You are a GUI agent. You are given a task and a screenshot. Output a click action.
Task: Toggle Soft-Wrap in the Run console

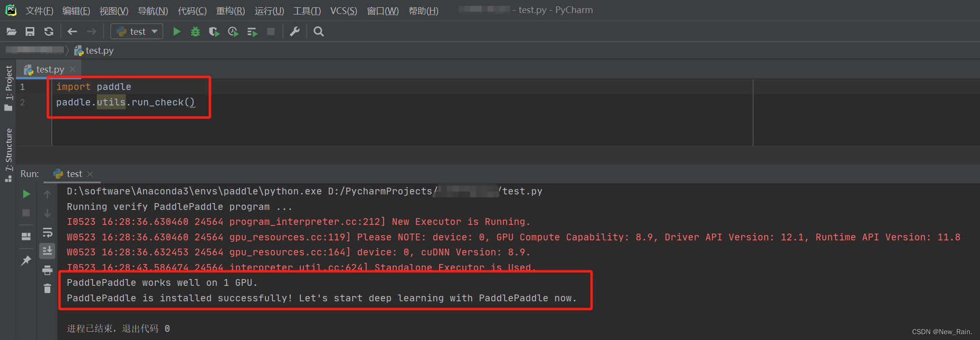(47, 233)
